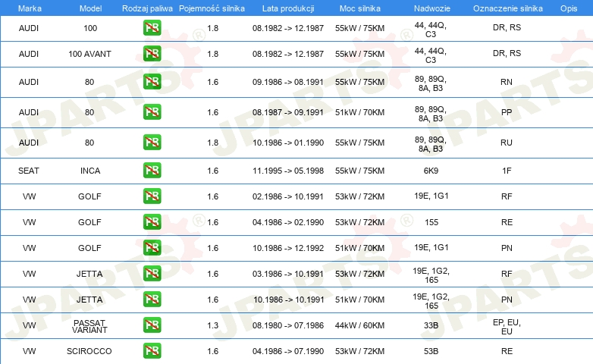
Task: Click body code '33B'
Action: click(x=431, y=325)
